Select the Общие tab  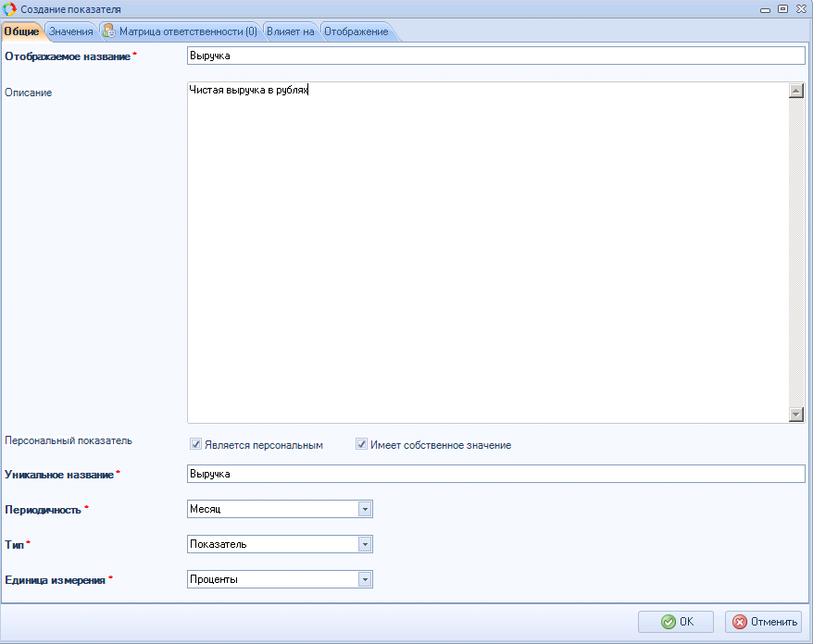point(21,31)
